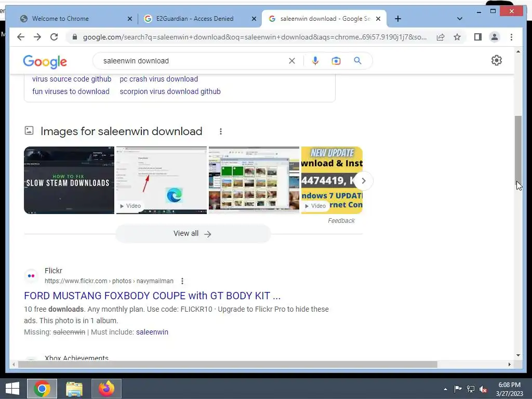Open related search fun viruses to download
Viewport: 532px width, 399px height.
click(x=71, y=91)
